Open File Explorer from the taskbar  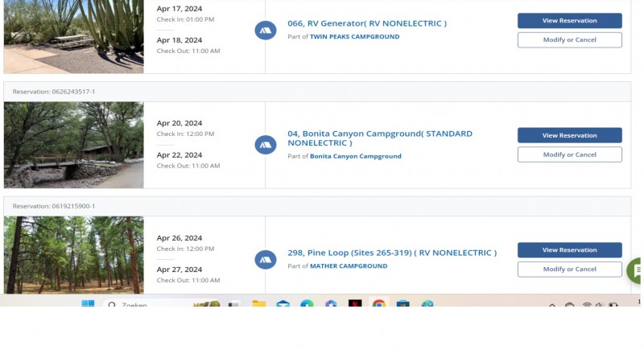(x=258, y=305)
